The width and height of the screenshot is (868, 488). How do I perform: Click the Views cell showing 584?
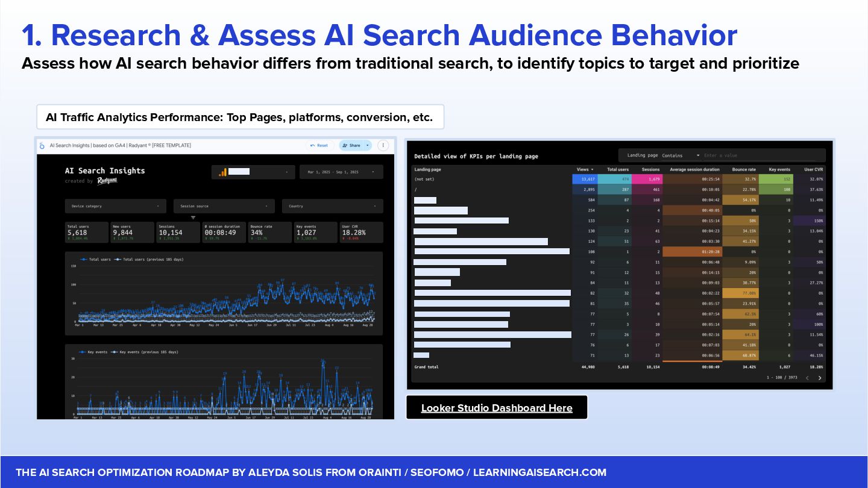pos(585,199)
